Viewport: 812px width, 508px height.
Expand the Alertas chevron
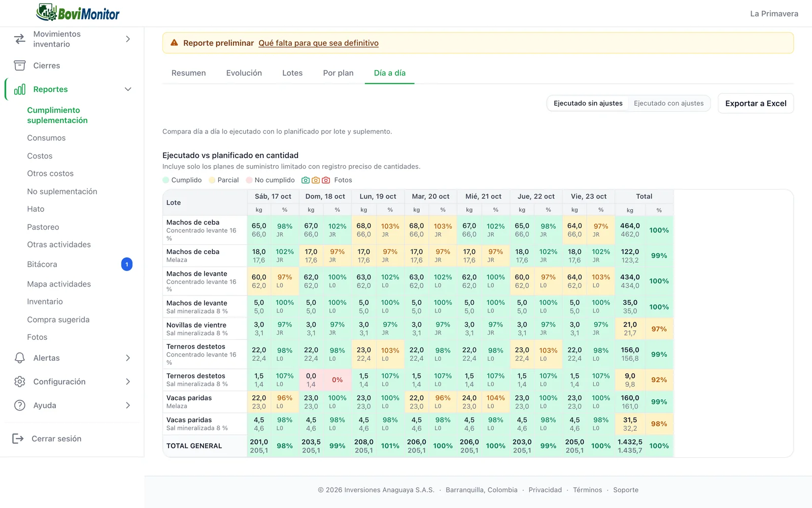click(x=128, y=358)
